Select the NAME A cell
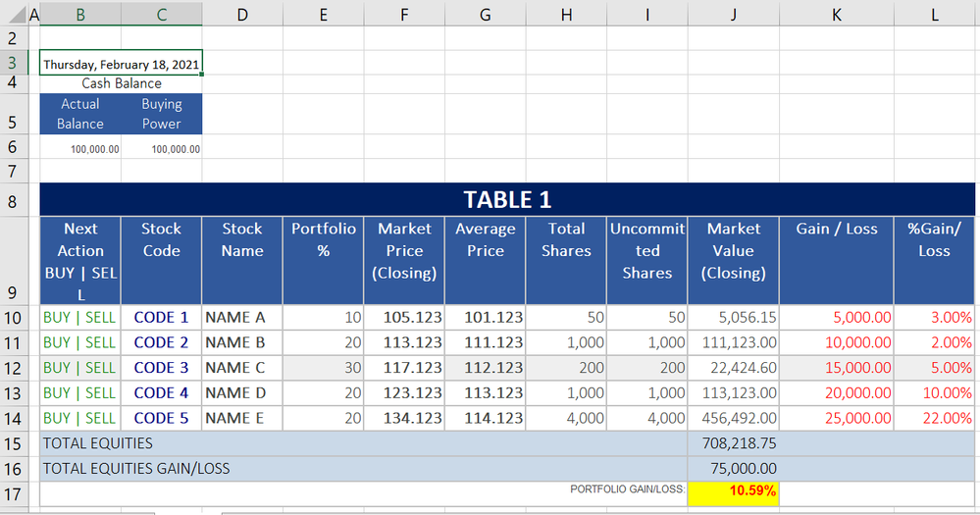The width and height of the screenshot is (980, 515). (x=242, y=318)
